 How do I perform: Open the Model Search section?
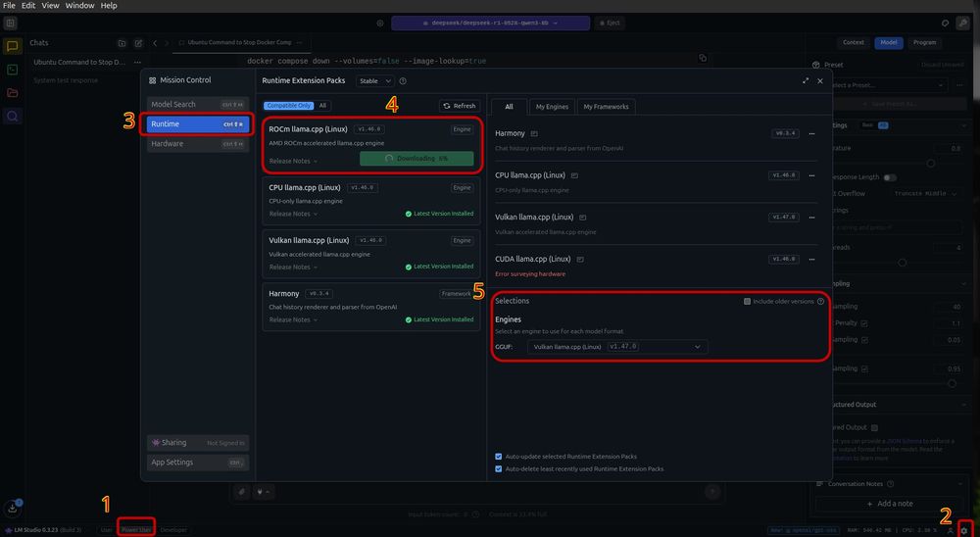click(198, 105)
